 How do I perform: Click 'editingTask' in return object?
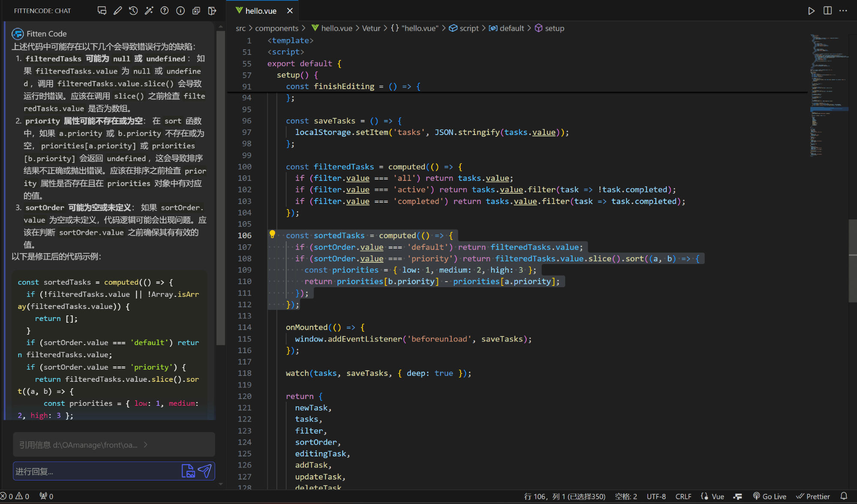coord(321,453)
